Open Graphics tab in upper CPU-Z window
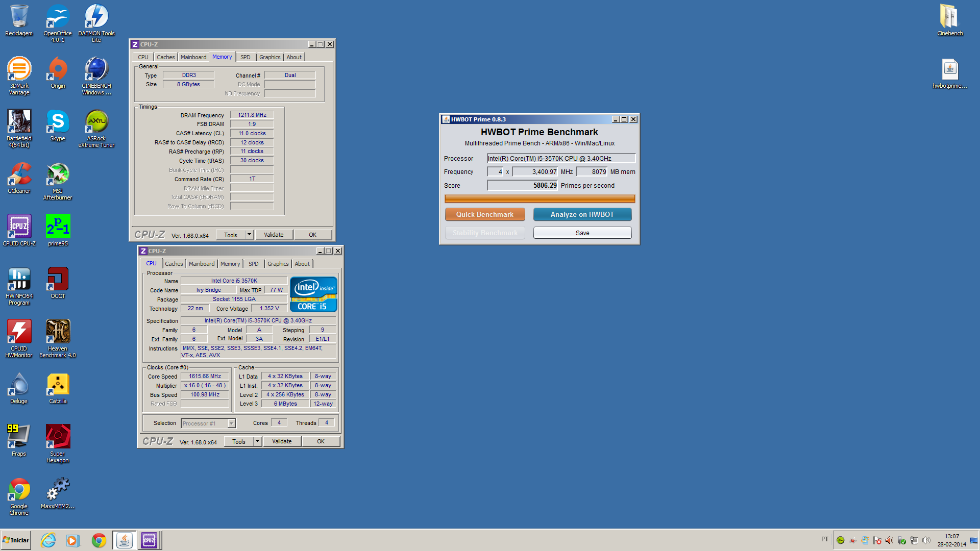Image resolution: width=980 pixels, height=551 pixels. coord(270,57)
